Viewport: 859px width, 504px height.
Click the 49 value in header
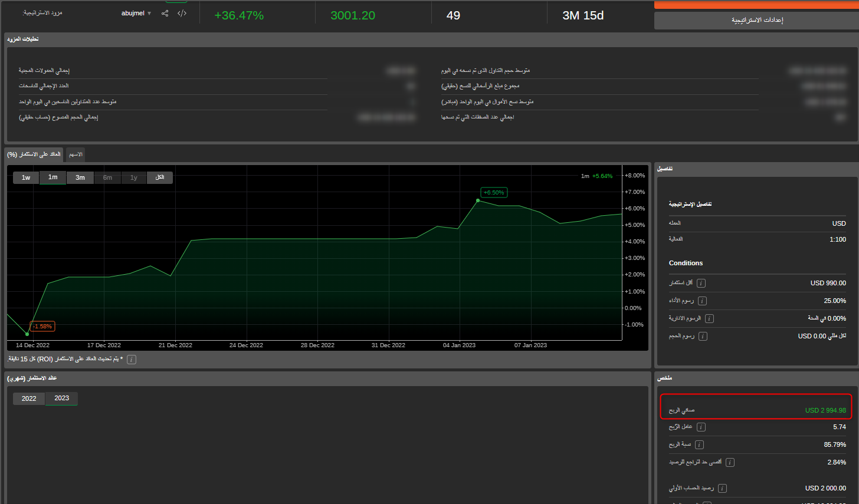pos(453,15)
